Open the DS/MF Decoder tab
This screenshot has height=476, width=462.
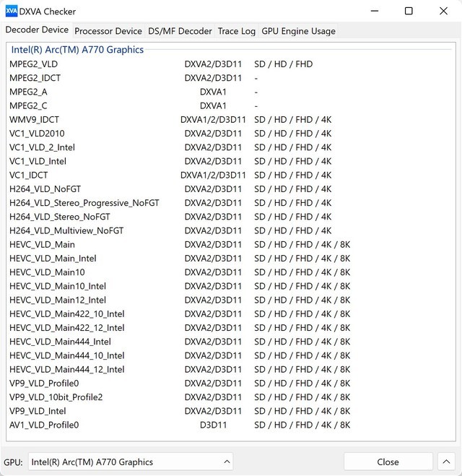(180, 31)
